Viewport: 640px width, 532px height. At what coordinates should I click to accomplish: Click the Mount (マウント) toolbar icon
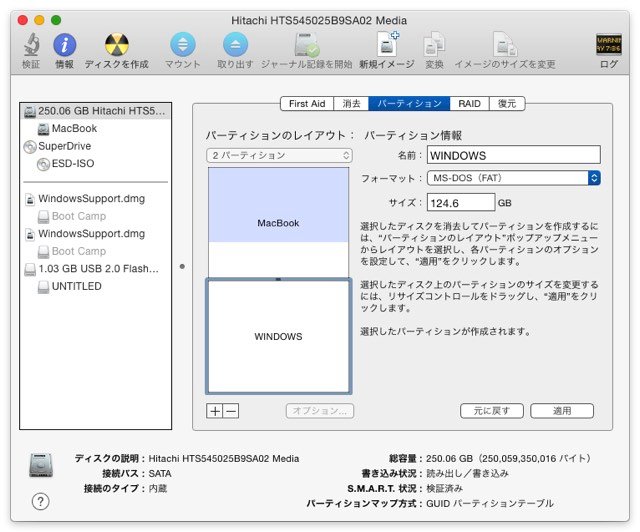coord(182,45)
